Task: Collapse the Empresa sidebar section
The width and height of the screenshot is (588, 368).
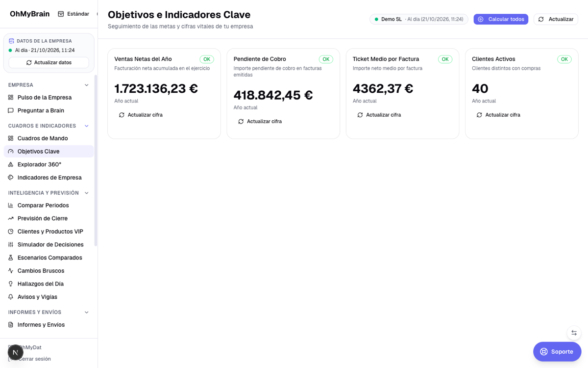Action: pyautogui.click(x=87, y=85)
